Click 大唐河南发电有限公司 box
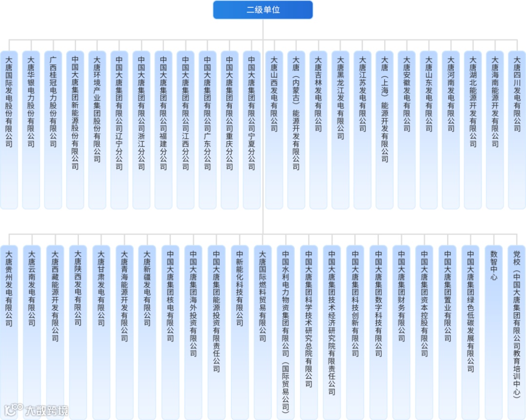The image size is (526, 420). click(451, 130)
